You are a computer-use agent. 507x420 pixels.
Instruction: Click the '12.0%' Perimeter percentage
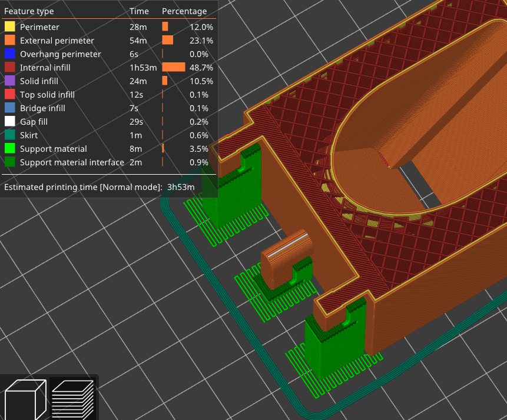pyautogui.click(x=201, y=27)
